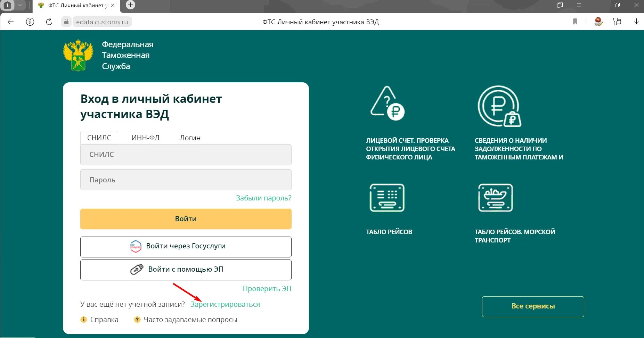Click the collections icon next to downloads
The height and width of the screenshot is (338, 644).
point(617,22)
